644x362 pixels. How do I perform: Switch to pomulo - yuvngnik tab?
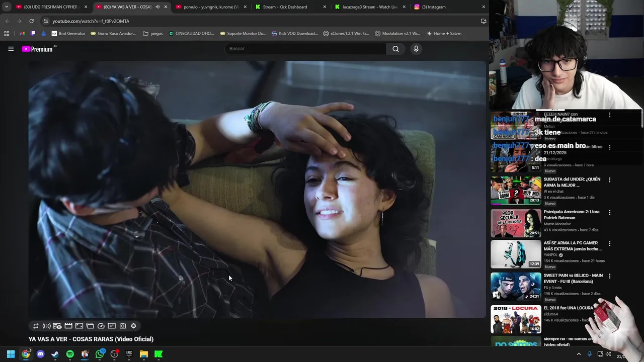(x=211, y=7)
